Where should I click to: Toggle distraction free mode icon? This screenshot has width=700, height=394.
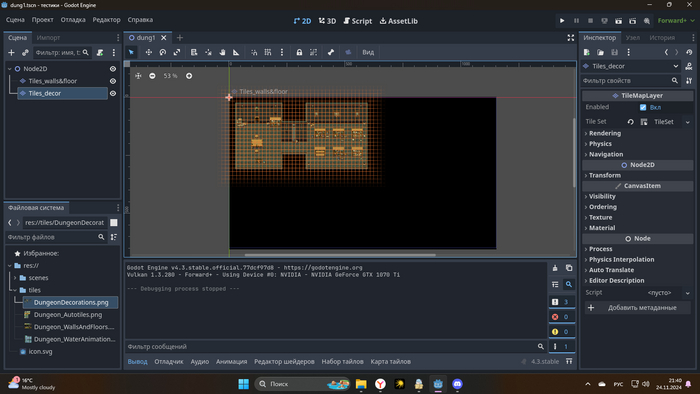pyautogui.click(x=571, y=38)
